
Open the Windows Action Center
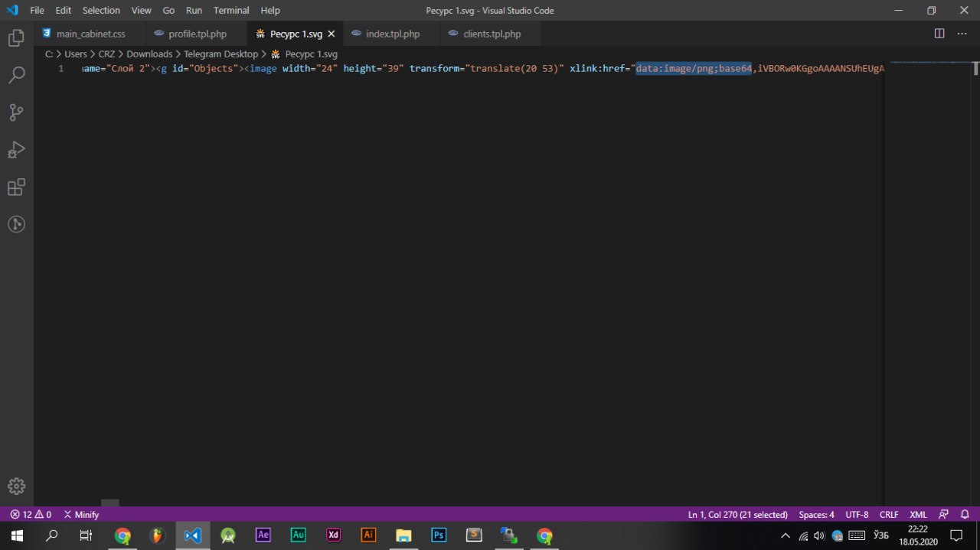pyautogui.click(x=956, y=535)
